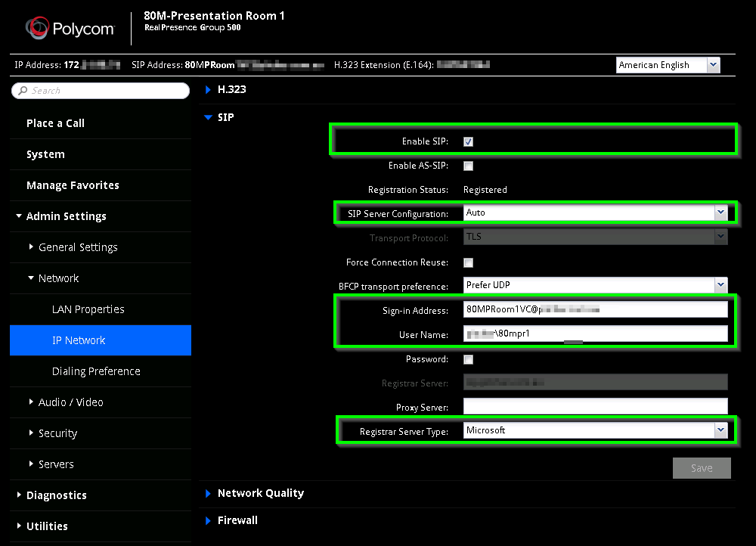Focus the Search field
This screenshot has width=756, height=546.
click(x=101, y=91)
